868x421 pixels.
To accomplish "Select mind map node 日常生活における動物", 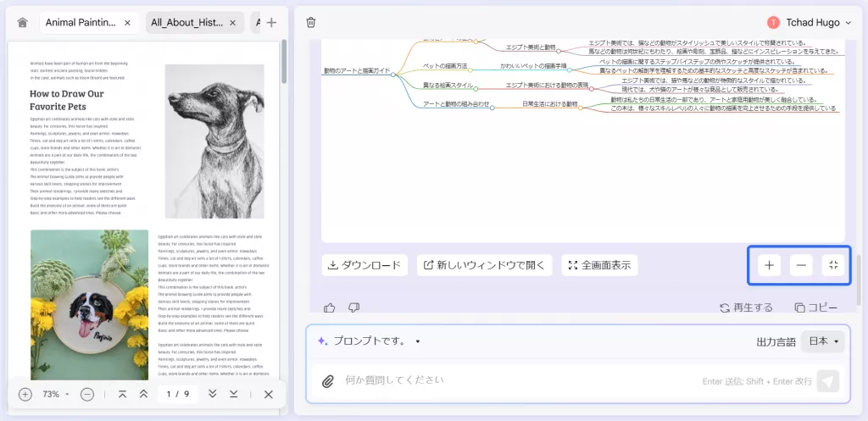I will tap(549, 104).
